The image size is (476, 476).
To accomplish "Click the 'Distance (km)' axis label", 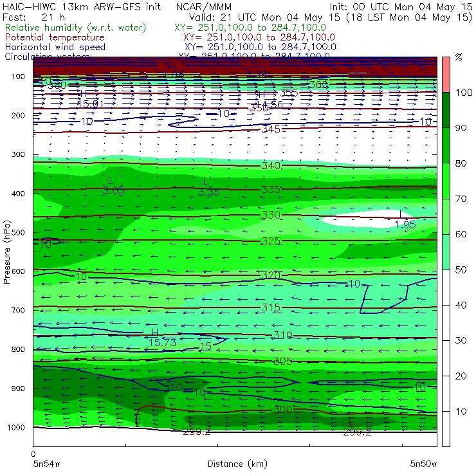I will tap(237, 464).
